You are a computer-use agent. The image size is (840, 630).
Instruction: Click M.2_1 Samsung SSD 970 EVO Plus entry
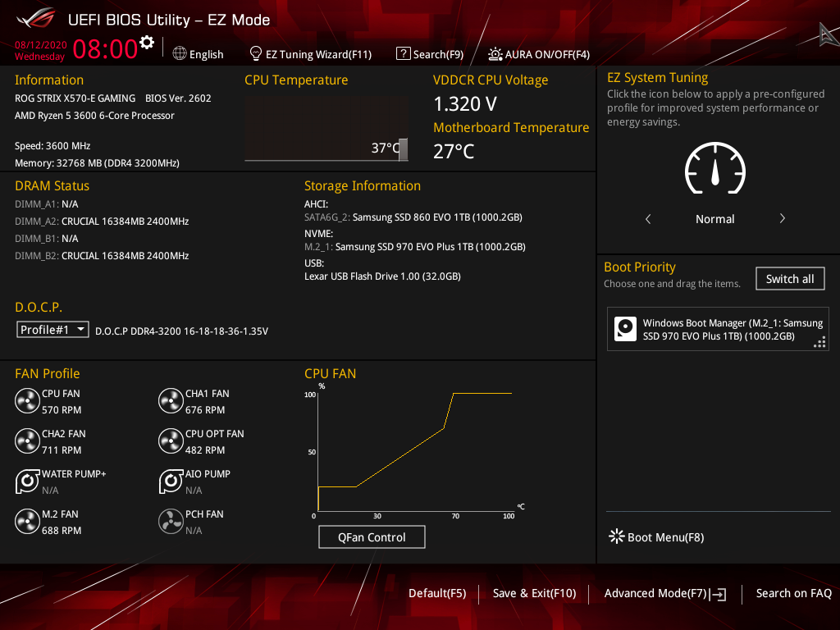[414, 246]
